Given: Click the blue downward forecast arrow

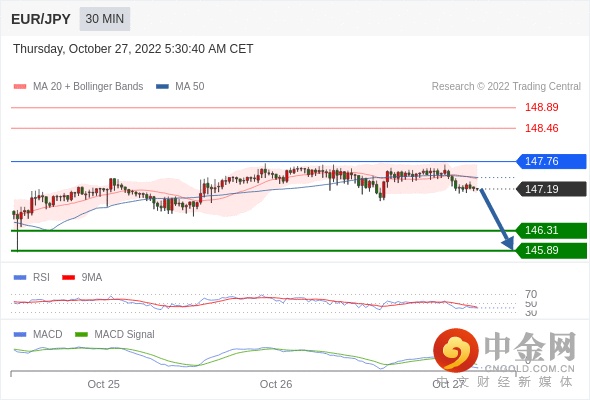Looking at the screenshot, I should click(x=497, y=219).
